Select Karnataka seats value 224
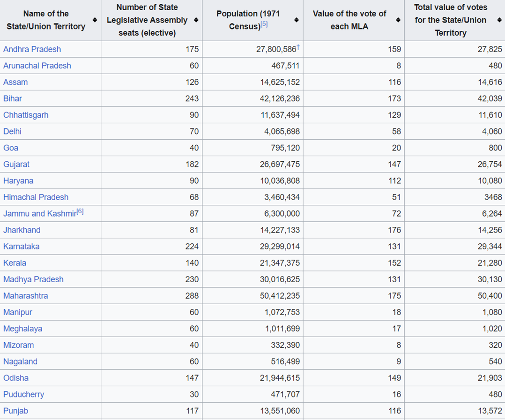Image resolution: width=505 pixels, height=420 pixels. pyautogui.click(x=192, y=247)
